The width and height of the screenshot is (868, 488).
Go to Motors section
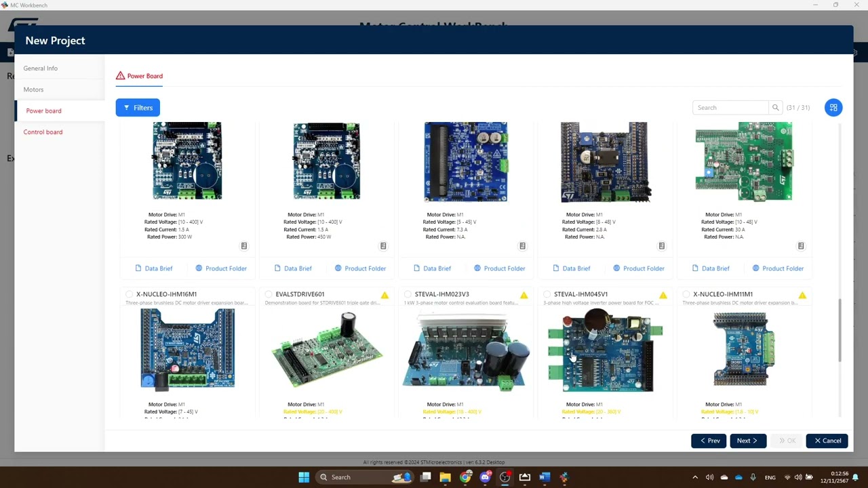tap(33, 89)
